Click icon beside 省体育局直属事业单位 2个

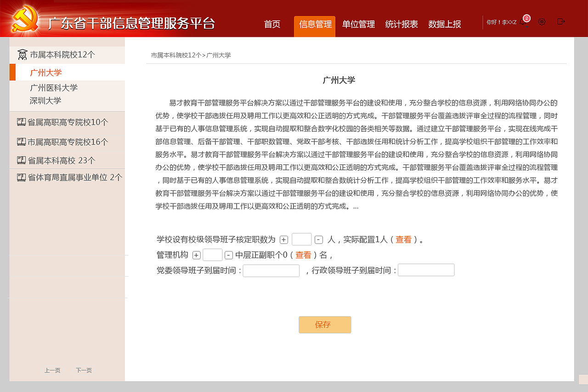(x=21, y=177)
